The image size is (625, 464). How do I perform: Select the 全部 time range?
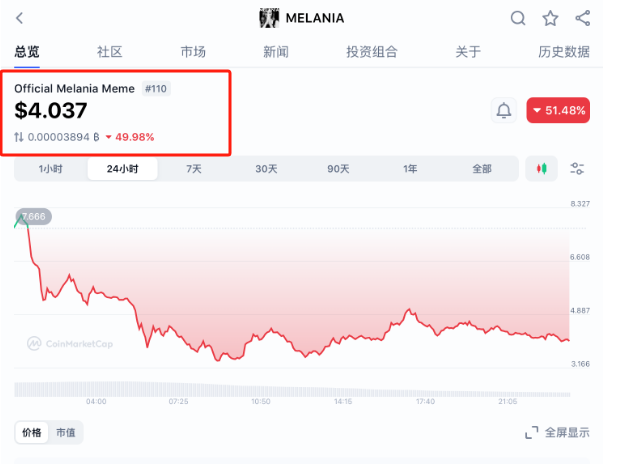coord(481,169)
